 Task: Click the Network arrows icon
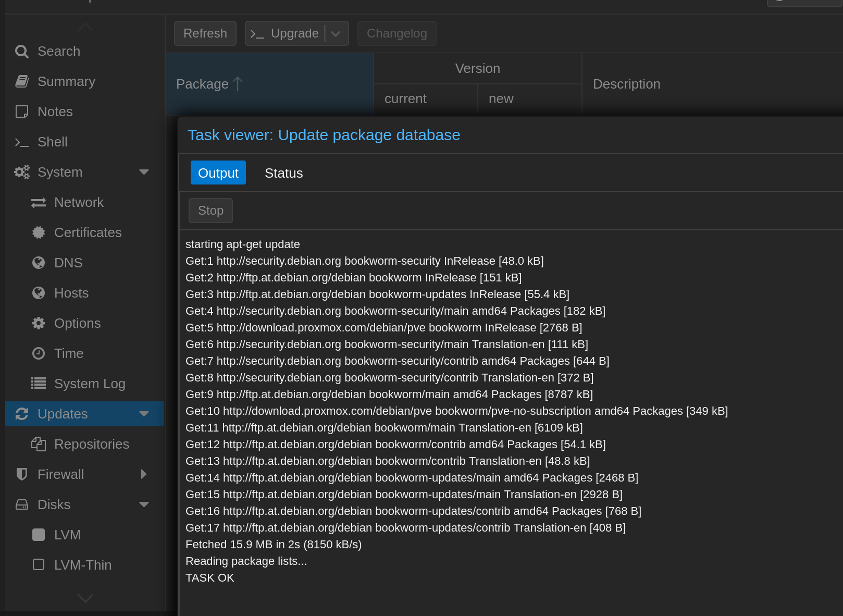[x=39, y=203]
